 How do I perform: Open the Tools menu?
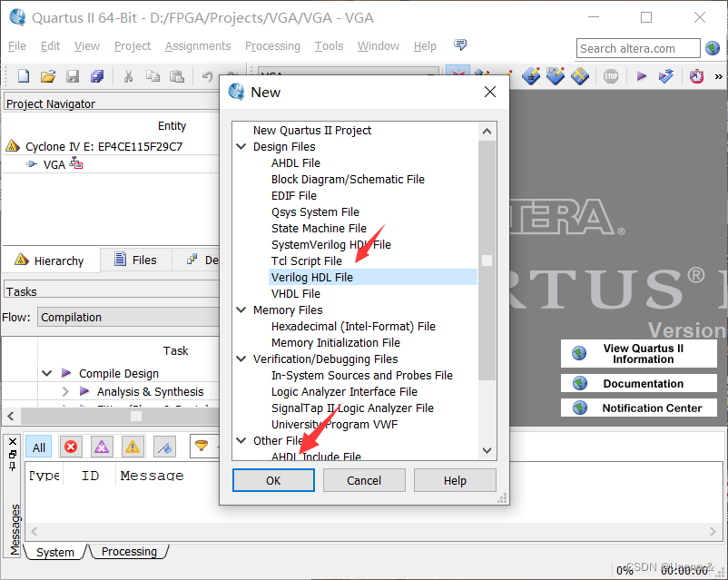(x=329, y=46)
